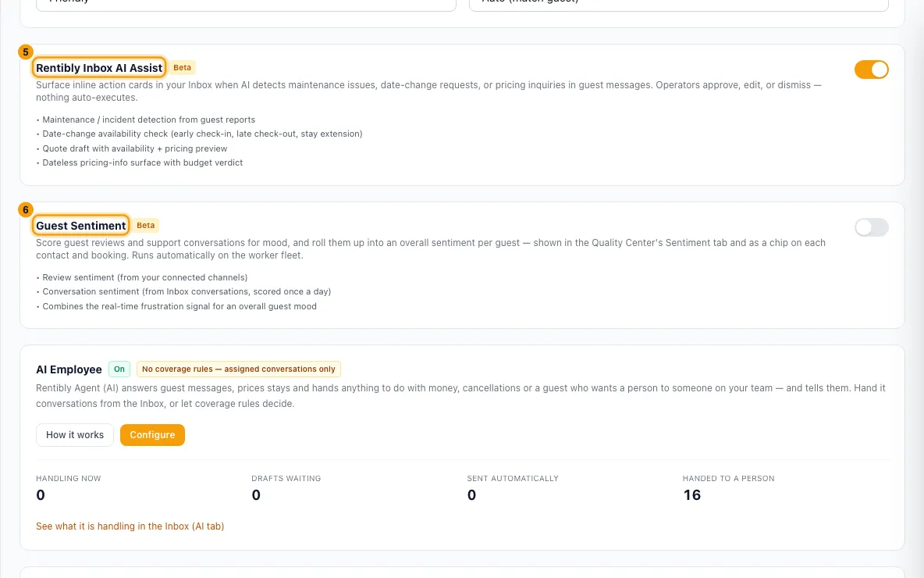The width and height of the screenshot is (924, 578).
Task: Click the 'Date-change availability check' bullet line
Action: 199,134
